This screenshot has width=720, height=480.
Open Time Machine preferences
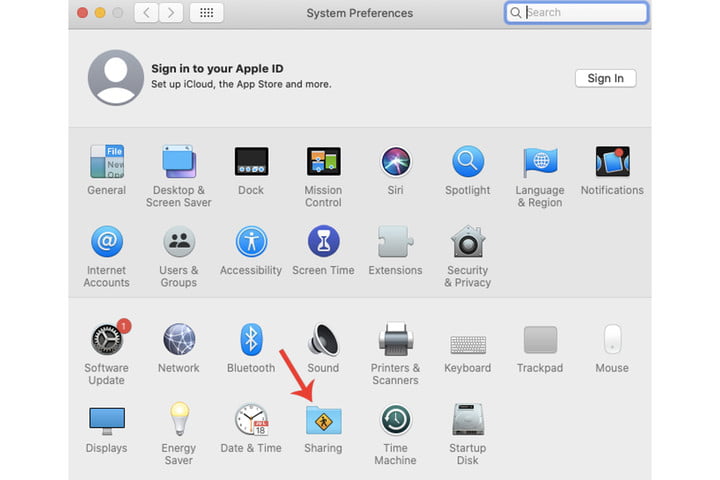coord(395,419)
